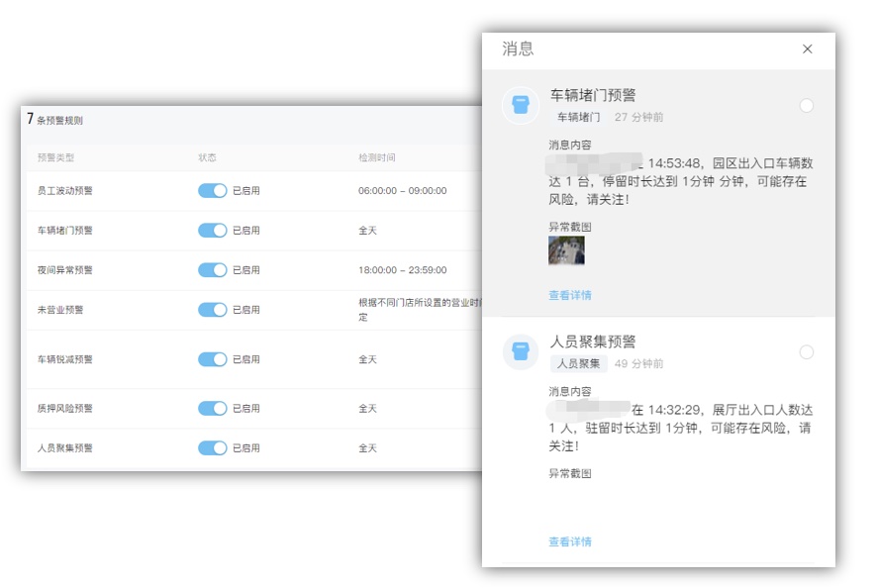Select the 车辆堵门预警 message radio button
Screen dimensions: 878x588
click(x=806, y=106)
